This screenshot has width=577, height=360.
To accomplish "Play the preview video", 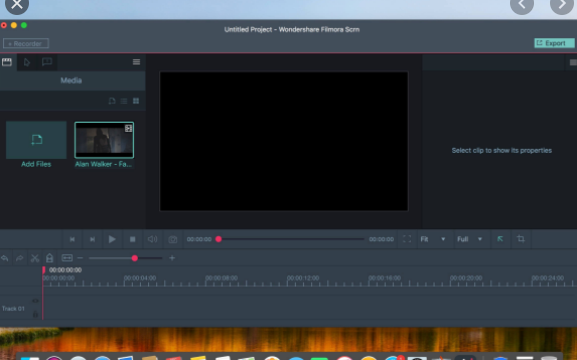I will pyautogui.click(x=112, y=239).
